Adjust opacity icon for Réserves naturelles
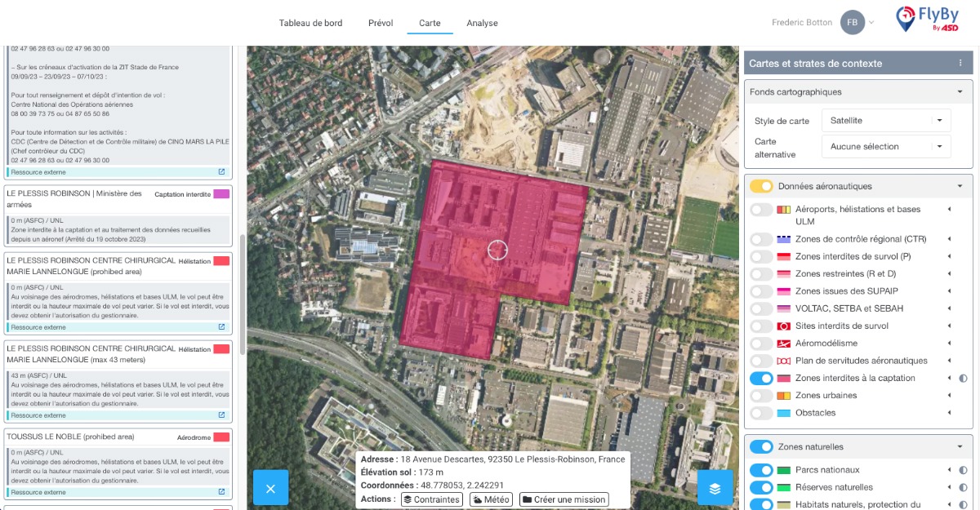 coord(963,487)
